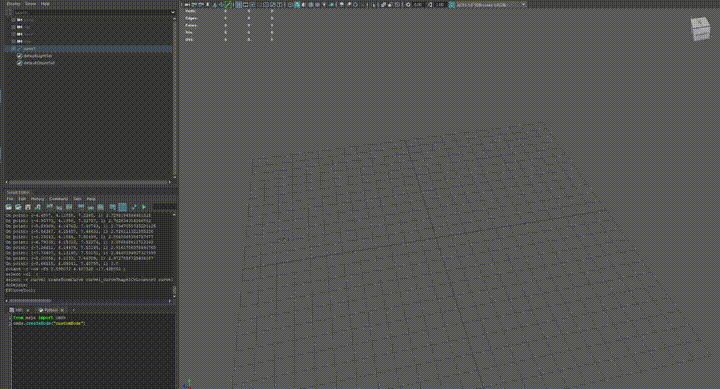Image resolution: width=720 pixels, height=389 pixels.
Task: Click Source Script icon in Script Editor
Action: pos(18,207)
